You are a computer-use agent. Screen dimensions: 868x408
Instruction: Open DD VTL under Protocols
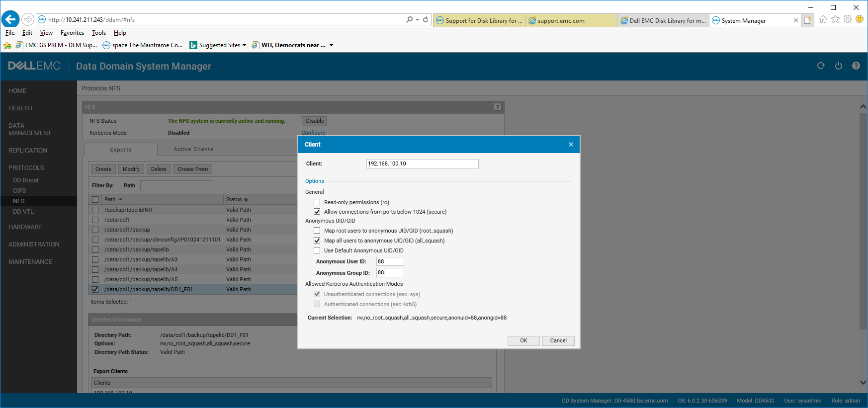tap(23, 212)
